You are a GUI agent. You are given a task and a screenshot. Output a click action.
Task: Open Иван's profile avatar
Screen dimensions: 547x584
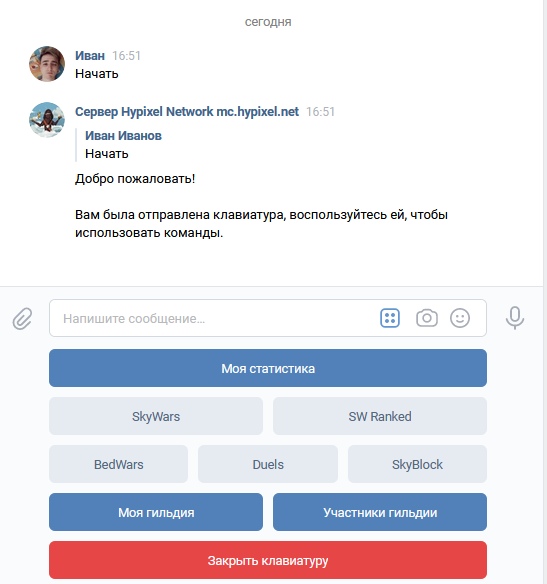pos(47,64)
